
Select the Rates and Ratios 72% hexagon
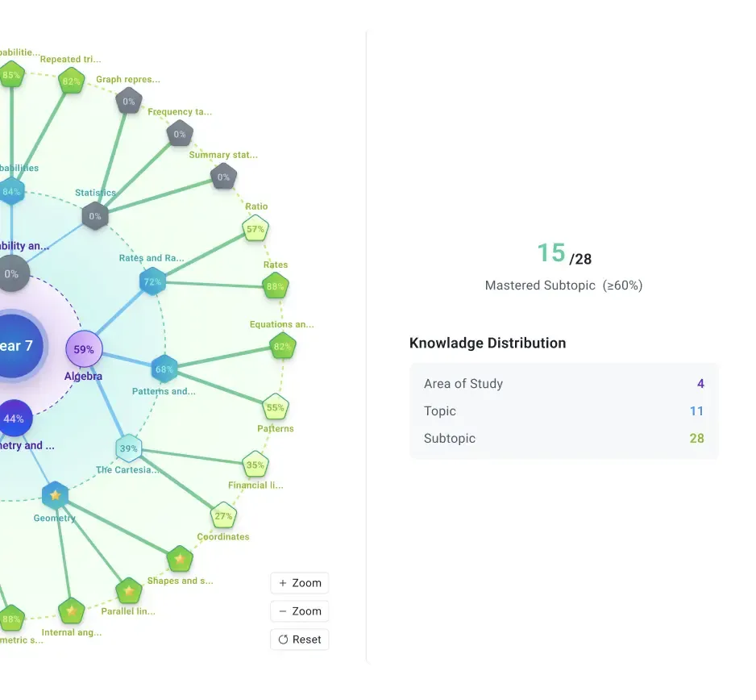[x=152, y=282]
